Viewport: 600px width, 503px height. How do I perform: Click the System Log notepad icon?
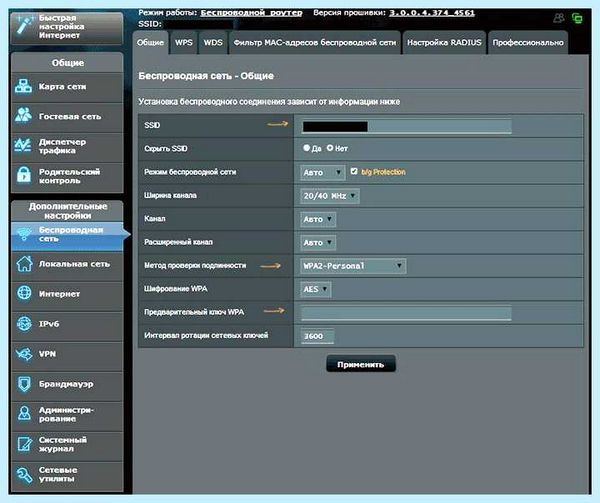point(24,444)
